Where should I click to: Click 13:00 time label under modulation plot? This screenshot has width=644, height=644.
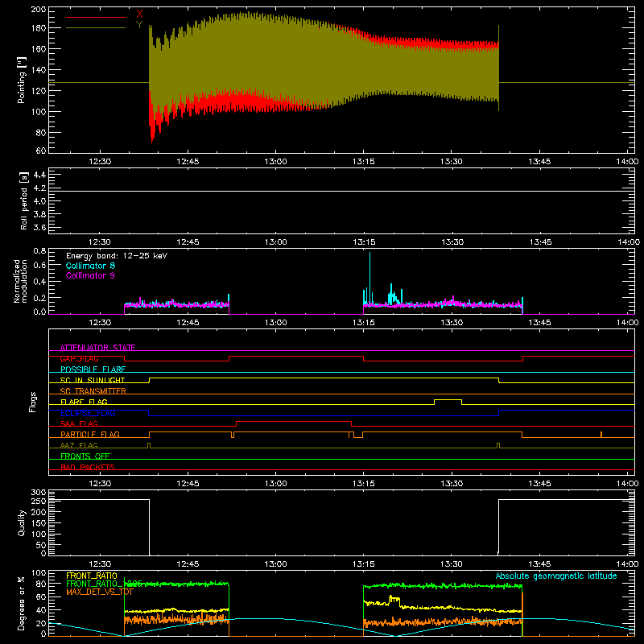click(x=275, y=323)
